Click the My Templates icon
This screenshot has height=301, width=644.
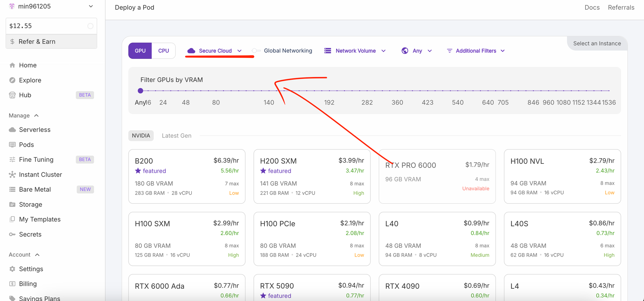pyautogui.click(x=12, y=219)
